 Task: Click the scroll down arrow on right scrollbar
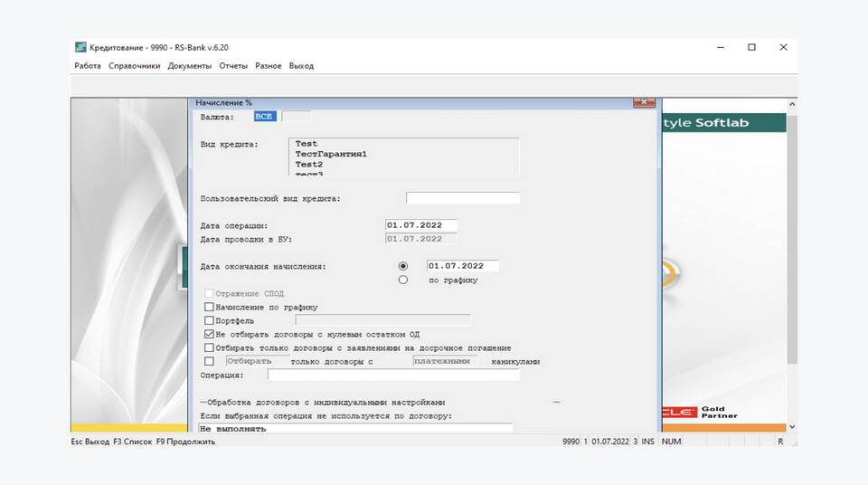click(x=792, y=426)
